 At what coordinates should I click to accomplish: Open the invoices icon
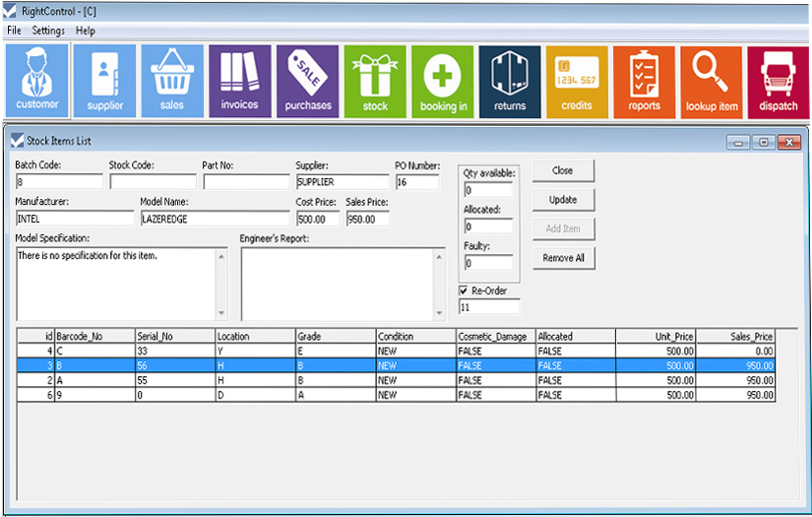coord(240,81)
